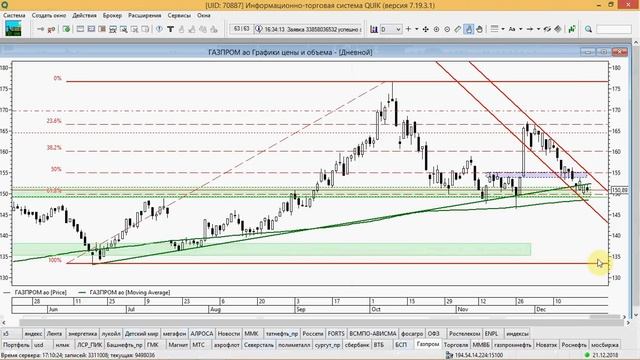Switch to the сбербанк tab
The width and height of the screenshot is (640, 360).
(357, 345)
